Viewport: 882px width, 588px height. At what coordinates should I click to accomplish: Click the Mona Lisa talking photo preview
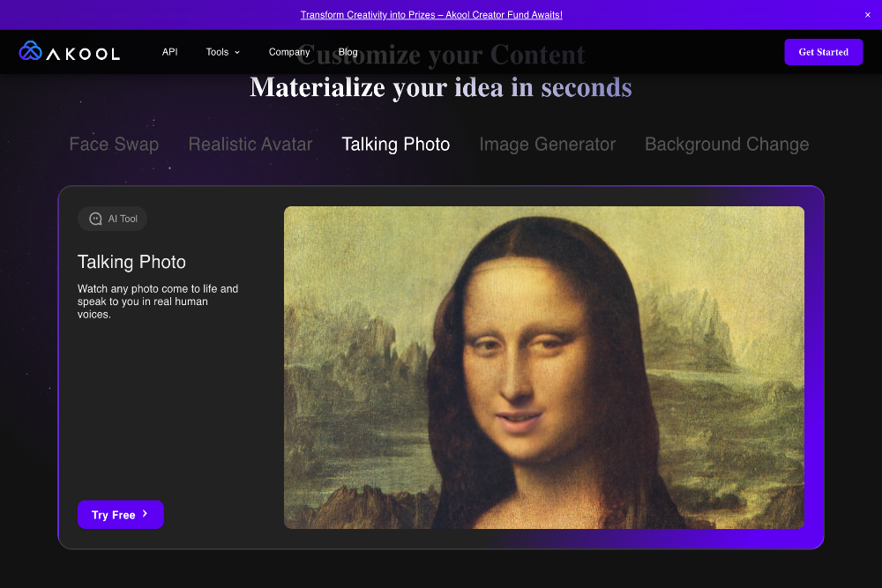pyautogui.click(x=544, y=367)
